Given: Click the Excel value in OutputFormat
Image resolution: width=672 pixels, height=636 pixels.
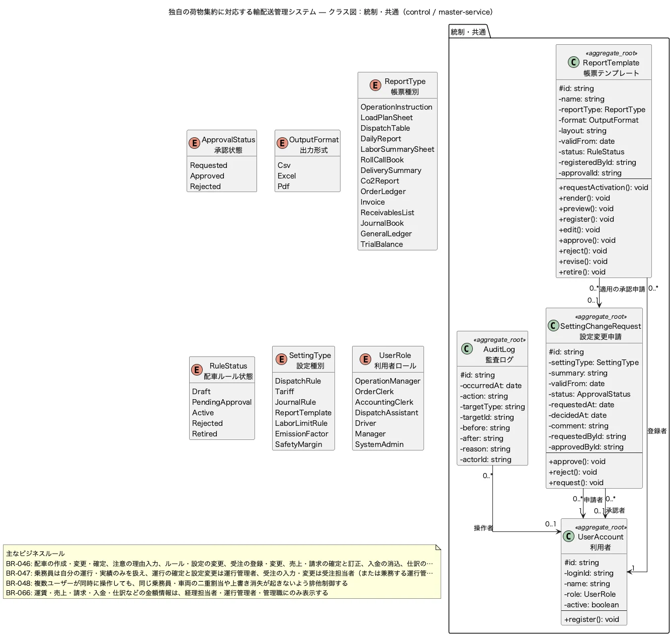Looking at the screenshot, I should click(x=287, y=176).
